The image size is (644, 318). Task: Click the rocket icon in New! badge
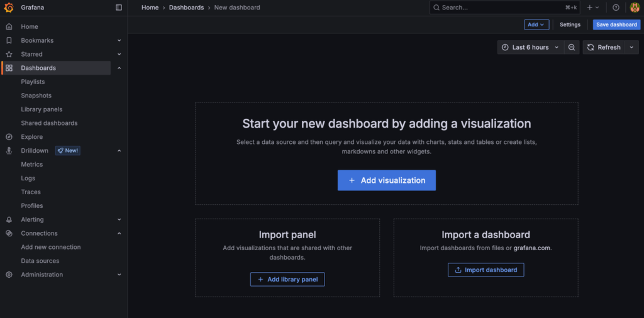[60, 151]
